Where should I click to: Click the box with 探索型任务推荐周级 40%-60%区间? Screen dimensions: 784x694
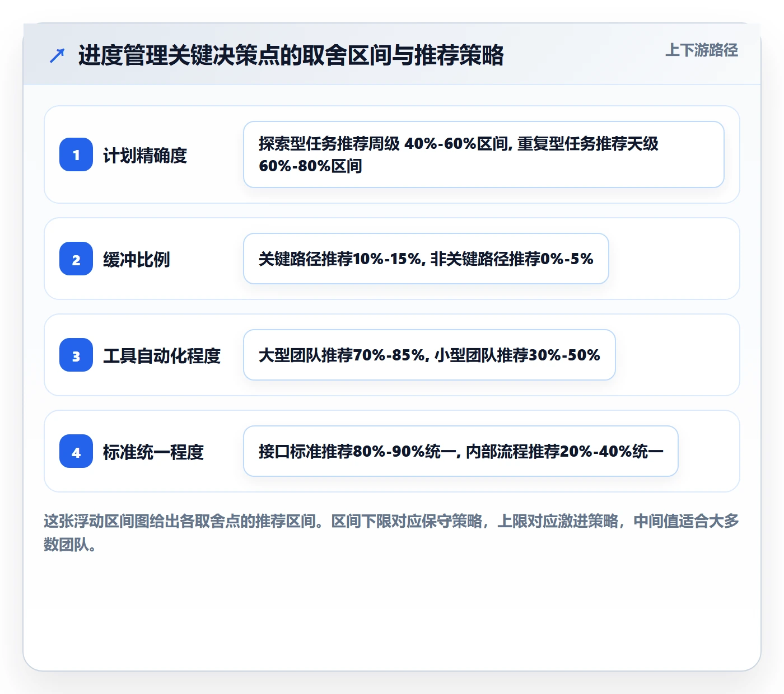484,154
